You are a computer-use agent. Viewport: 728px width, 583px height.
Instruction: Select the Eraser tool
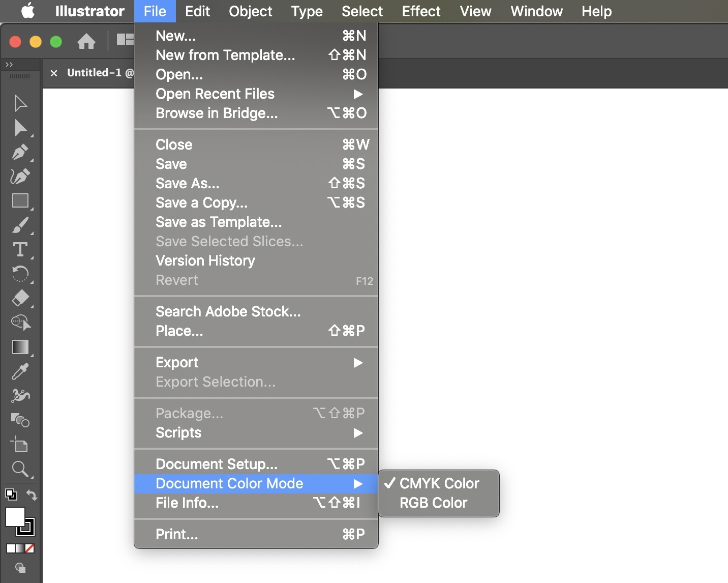[x=20, y=298]
